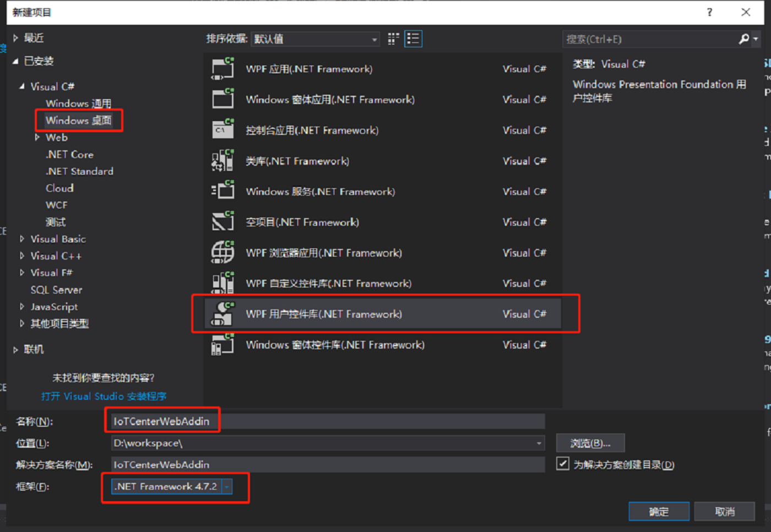Click the search magnifier icon
Viewport: 771px width, 532px height.
tap(743, 39)
